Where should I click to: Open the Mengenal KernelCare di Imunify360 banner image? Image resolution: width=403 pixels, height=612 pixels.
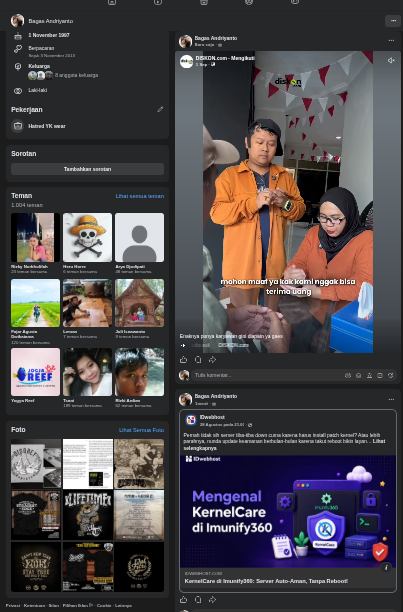288,511
